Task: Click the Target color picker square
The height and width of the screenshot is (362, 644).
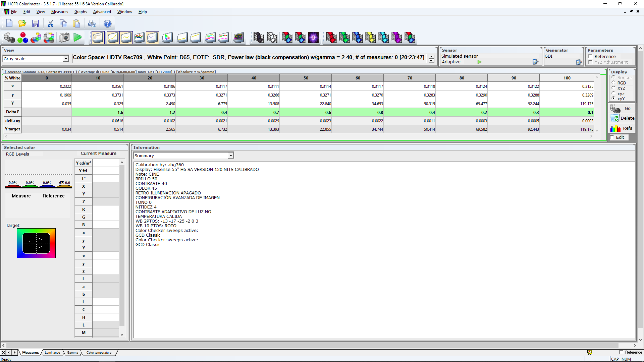Action: click(x=36, y=243)
